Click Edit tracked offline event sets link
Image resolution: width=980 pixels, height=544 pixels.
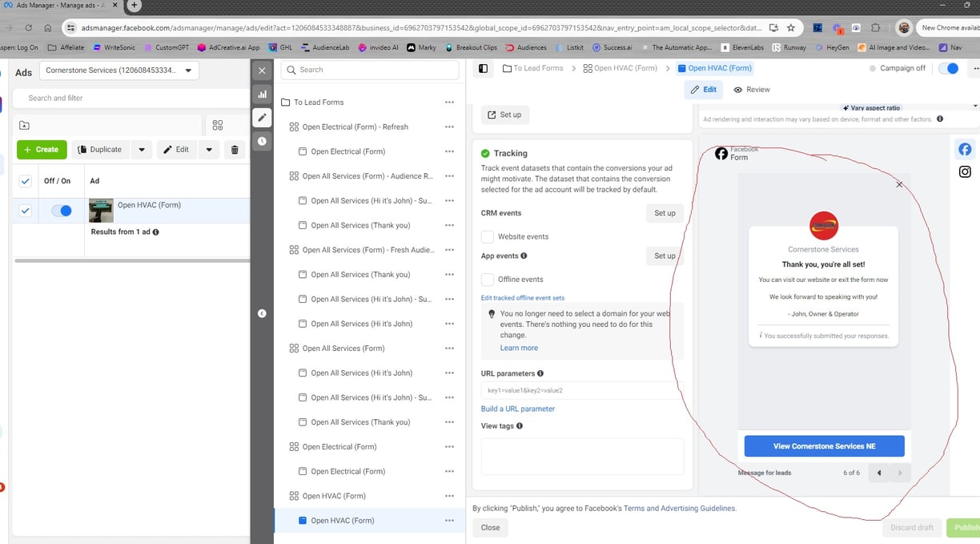click(x=523, y=298)
